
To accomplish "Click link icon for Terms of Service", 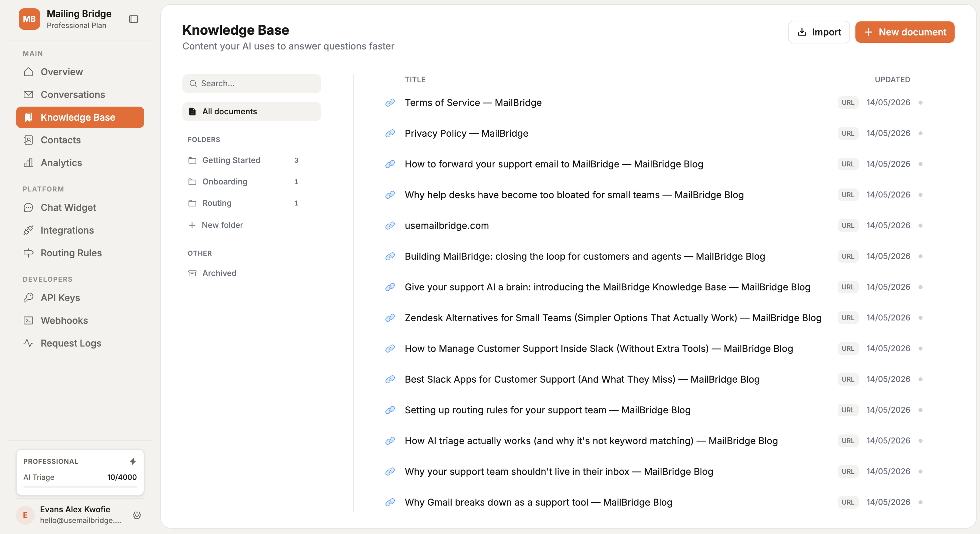I will click(389, 102).
